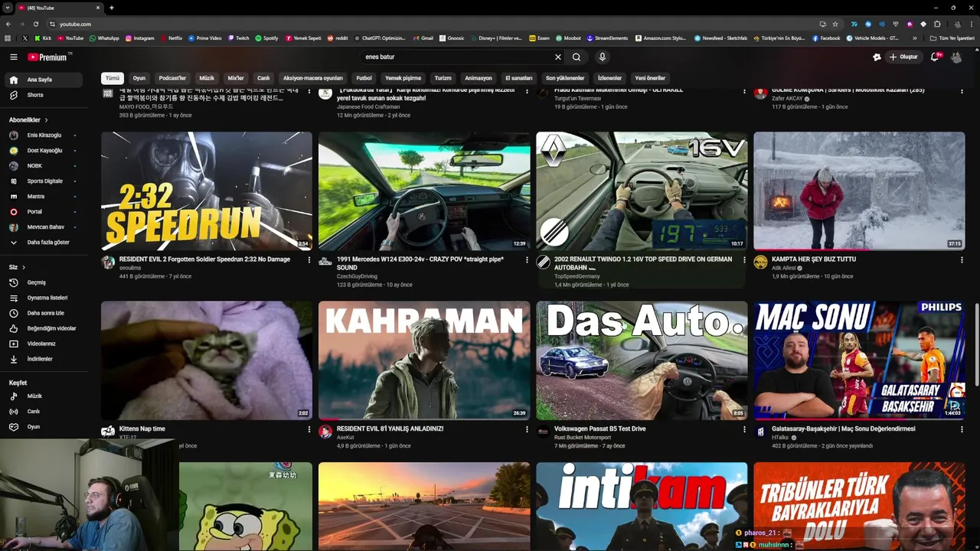Open the Twitch bookmark
The height and width of the screenshot is (551, 980).
238,37
